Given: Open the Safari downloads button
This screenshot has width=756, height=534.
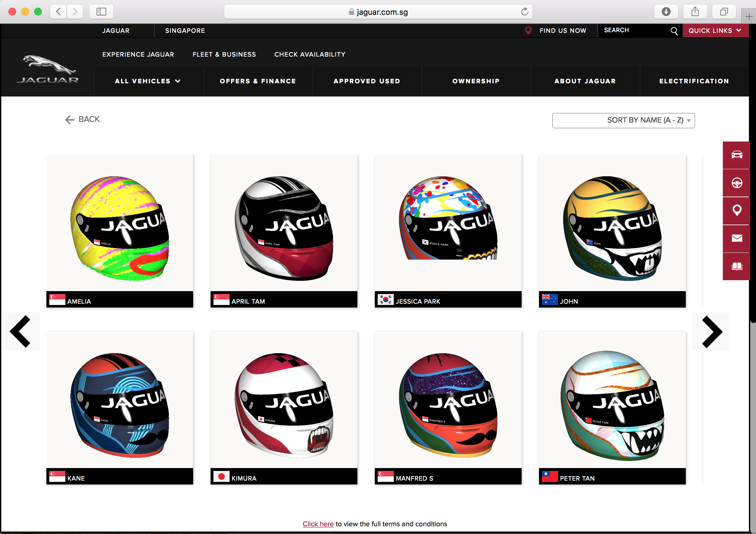Looking at the screenshot, I should click(x=666, y=12).
